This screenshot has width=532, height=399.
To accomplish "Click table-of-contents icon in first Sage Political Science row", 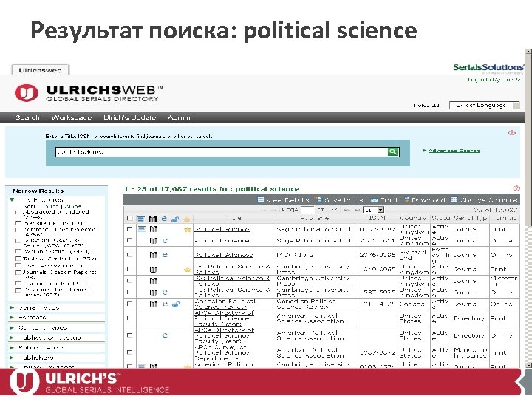I will (141, 229).
